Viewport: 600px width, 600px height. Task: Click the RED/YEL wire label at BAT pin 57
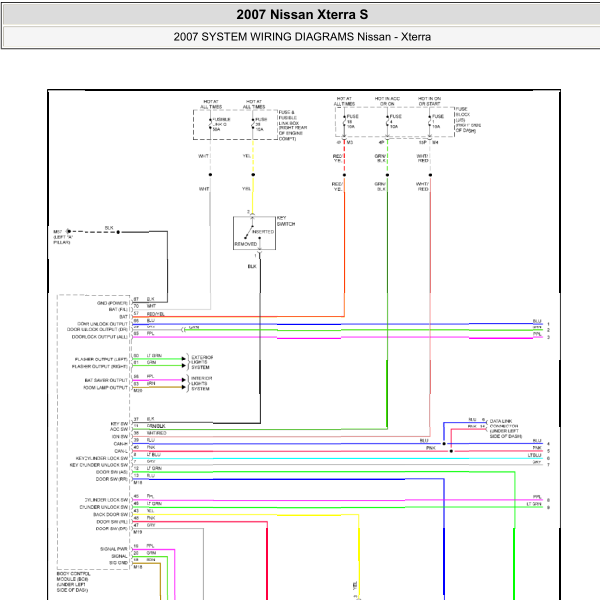(x=156, y=314)
